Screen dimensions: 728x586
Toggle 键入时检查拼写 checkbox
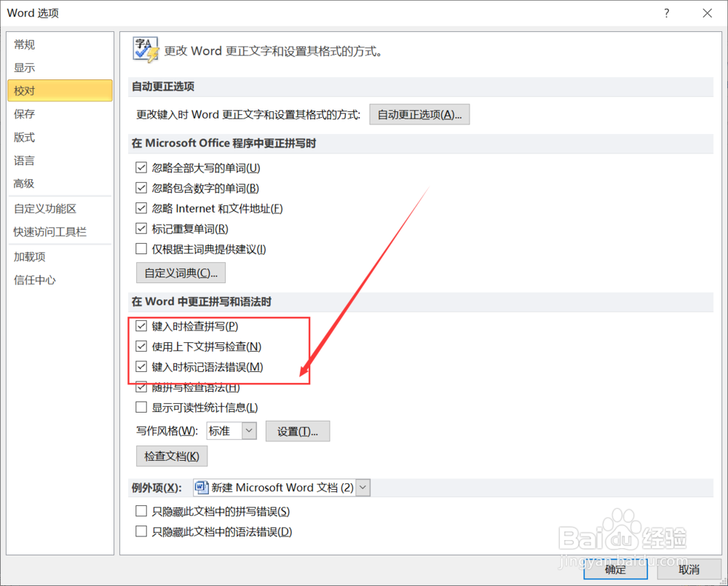pyautogui.click(x=141, y=326)
